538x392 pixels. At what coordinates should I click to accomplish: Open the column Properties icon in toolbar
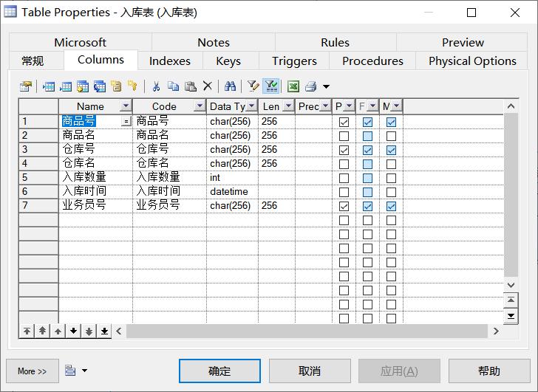pos(26,86)
